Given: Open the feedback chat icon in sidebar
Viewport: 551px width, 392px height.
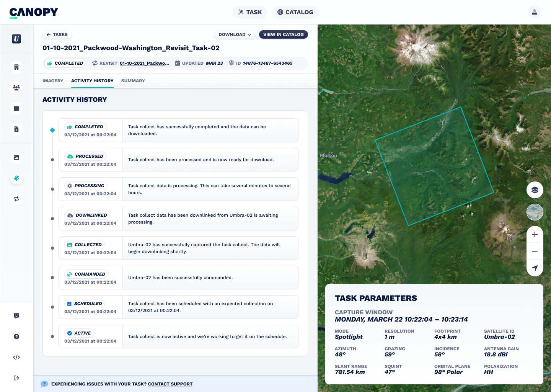Looking at the screenshot, I should click(x=16, y=316).
